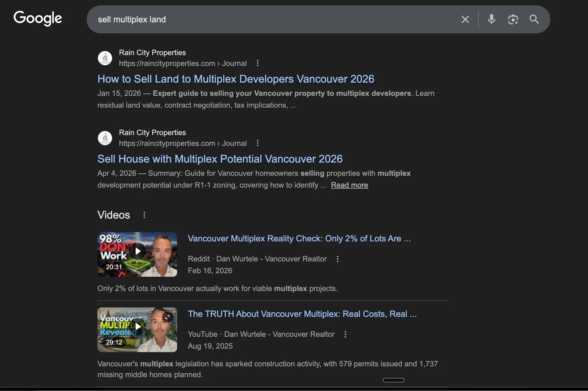
Task: Click second 'Rain City Properties' site name
Action: [153, 133]
